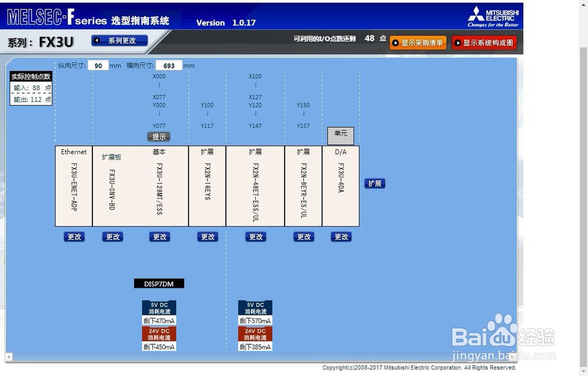Click the Version 1.0.17 text
The image size is (588, 376).
click(226, 23)
